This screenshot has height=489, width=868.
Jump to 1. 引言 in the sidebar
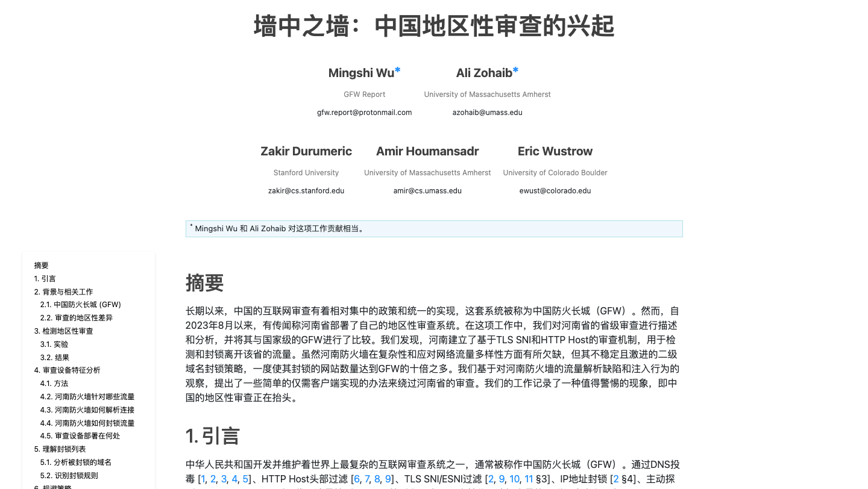(45, 279)
